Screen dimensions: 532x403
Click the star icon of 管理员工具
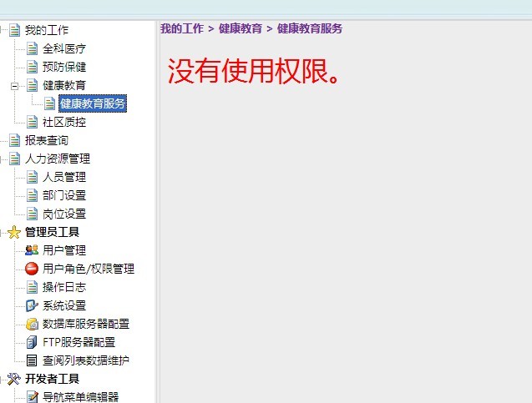coord(14,232)
